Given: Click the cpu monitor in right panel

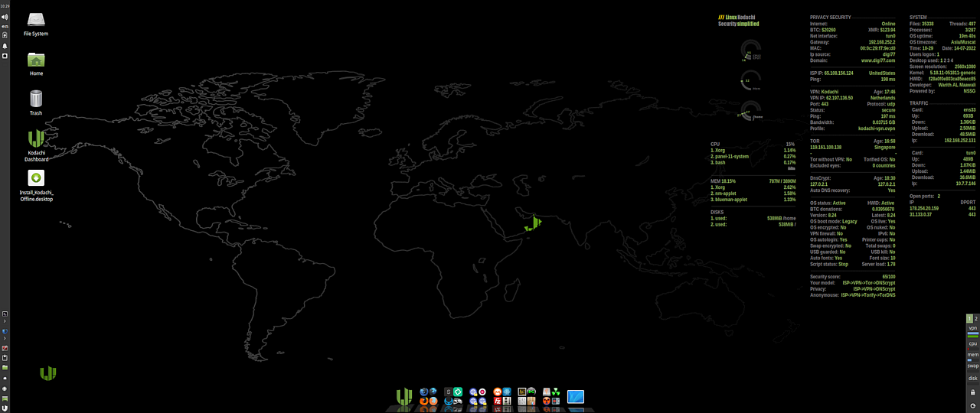Looking at the screenshot, I should 972,346.
